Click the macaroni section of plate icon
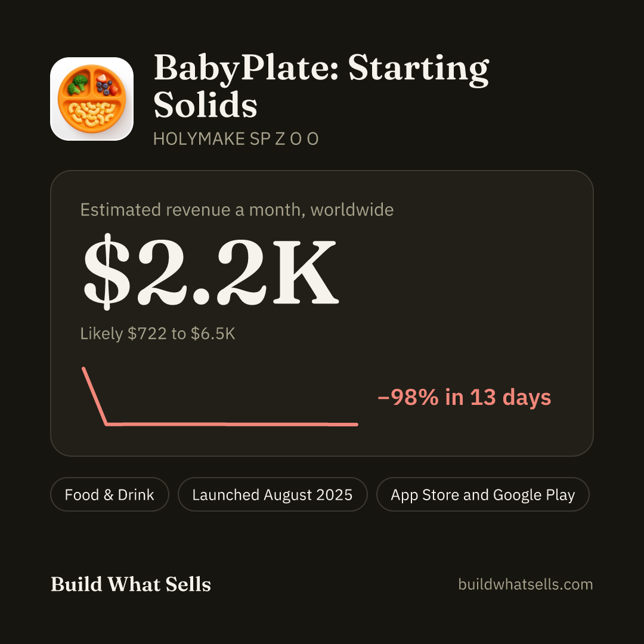Image resolution: width=644 pixels, height=644 pixels. click(92, 114)
